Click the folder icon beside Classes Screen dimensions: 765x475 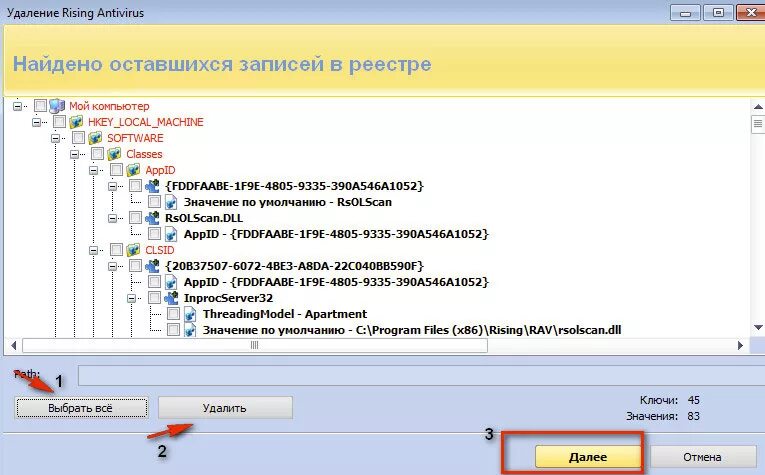tap(114, 154)
